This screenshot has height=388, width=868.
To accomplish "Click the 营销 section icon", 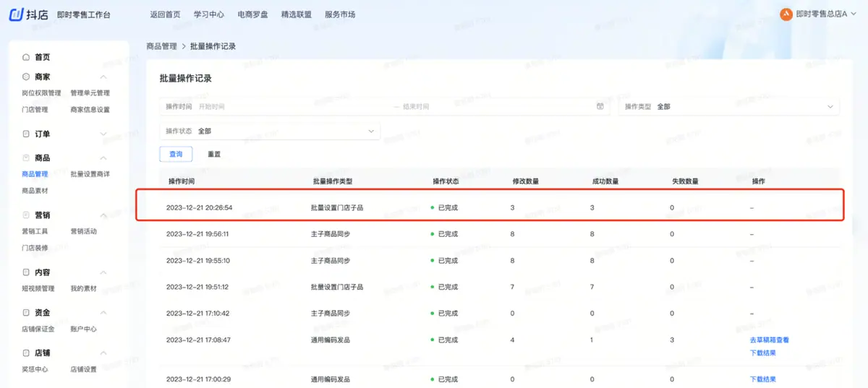I will point(26,215).
